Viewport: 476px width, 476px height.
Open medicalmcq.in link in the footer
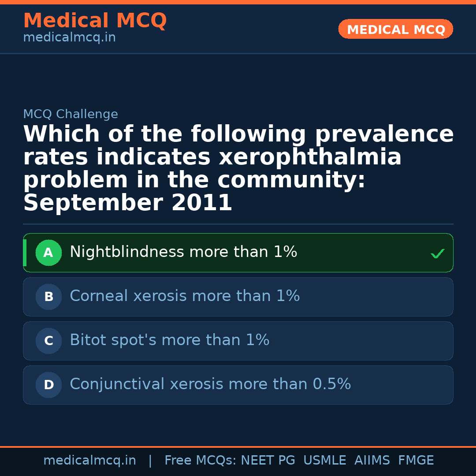pyautogui.click(x=89, y=461)
